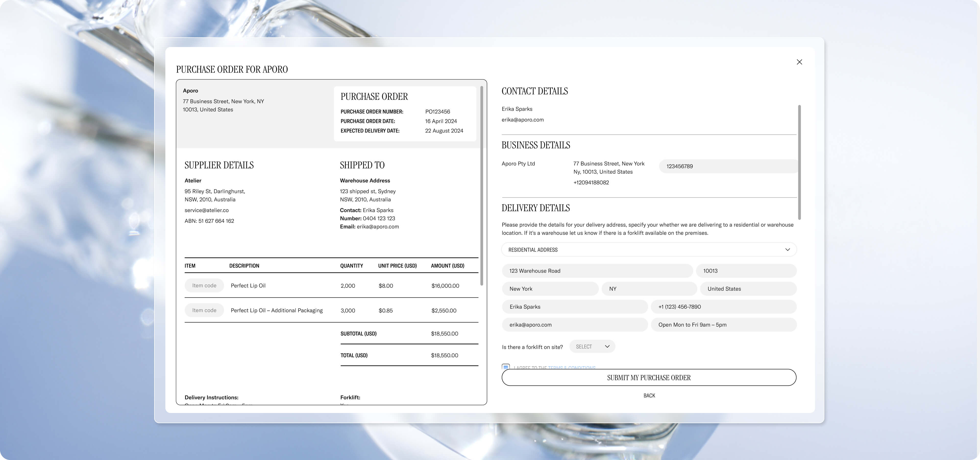This screenshot has width=980, height=460.
Task: Click Submit My Purchase Order button
Action: [649, 377]
